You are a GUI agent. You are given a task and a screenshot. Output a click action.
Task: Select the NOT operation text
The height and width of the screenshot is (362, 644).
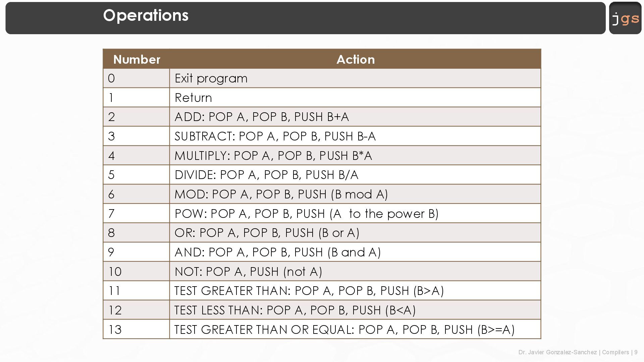click(x=248, y=271)
